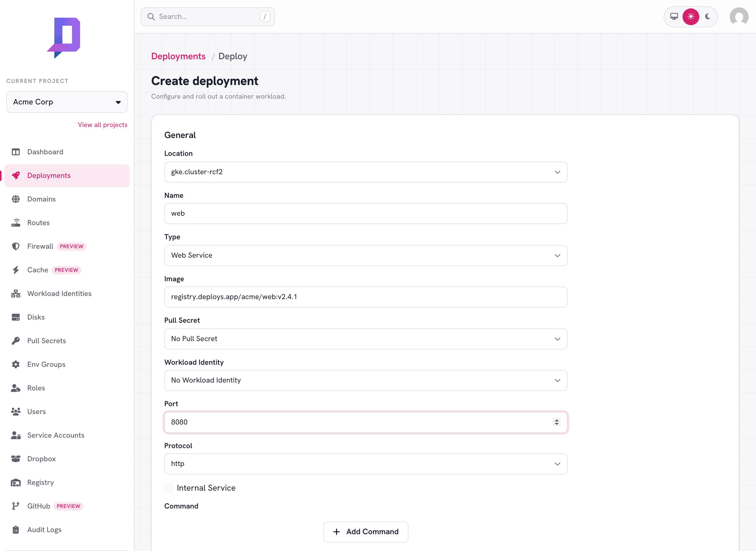Click the Roles user-tag icon
Screen dimensions: 756x551
tap(16, 388)
